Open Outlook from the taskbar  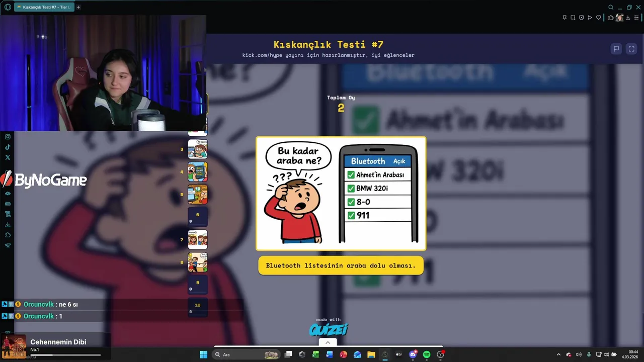[357, 354]
